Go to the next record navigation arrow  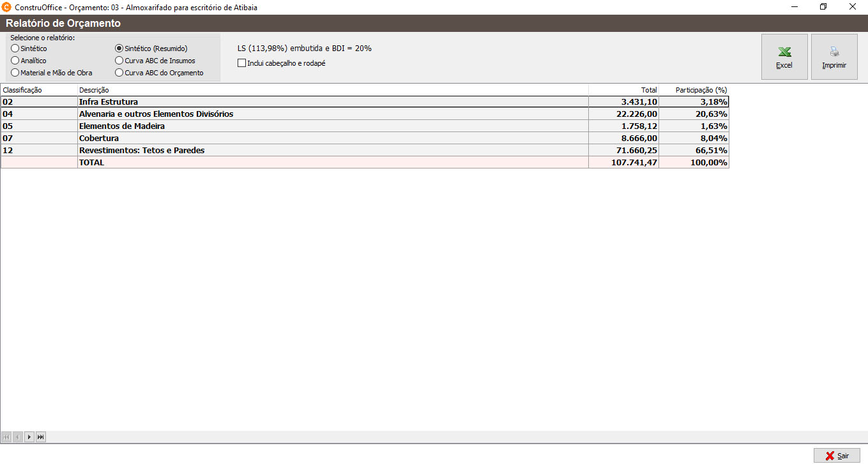(29, 437)
